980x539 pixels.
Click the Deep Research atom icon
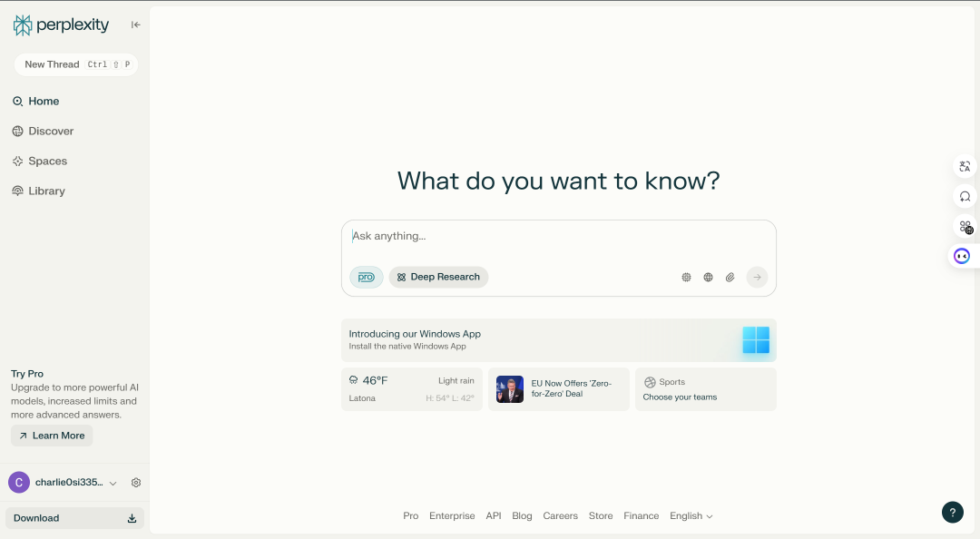(402, 277)
